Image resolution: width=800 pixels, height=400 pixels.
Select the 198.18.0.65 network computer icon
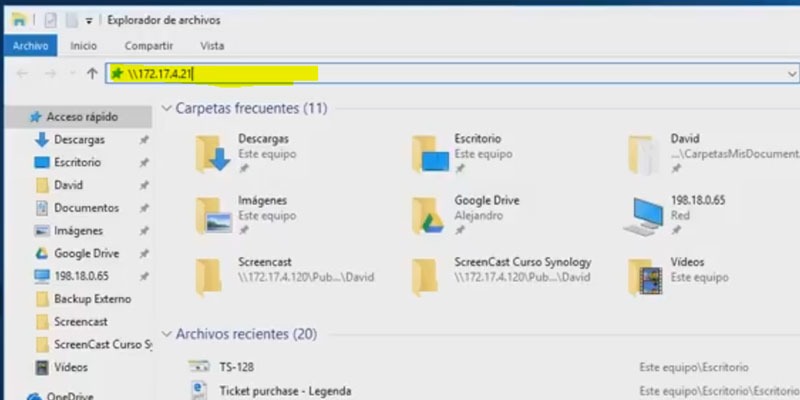644,216
